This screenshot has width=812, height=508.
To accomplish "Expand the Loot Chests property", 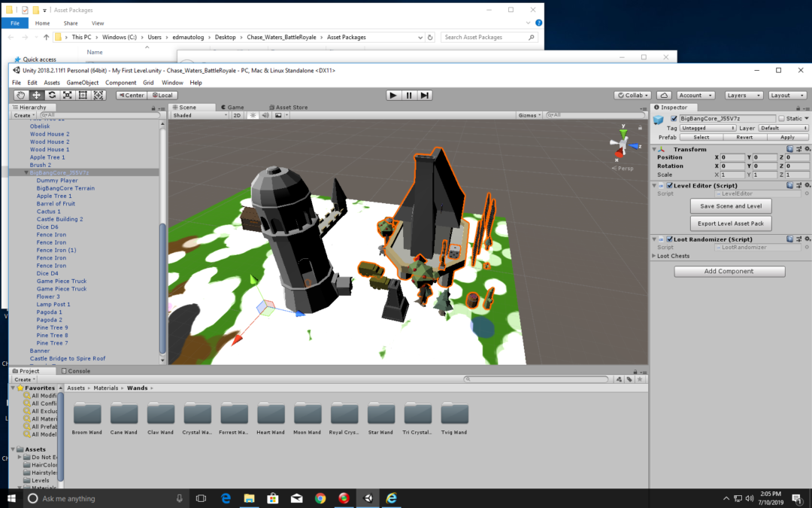I will 653,256.
